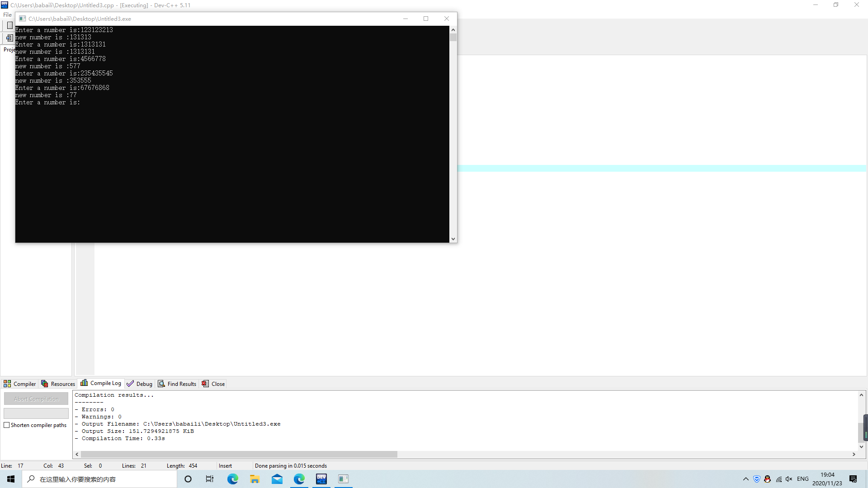Viewport: 868px width, 488px height.
Task: Open the Debug tab
Action: [x=140, y=384]
